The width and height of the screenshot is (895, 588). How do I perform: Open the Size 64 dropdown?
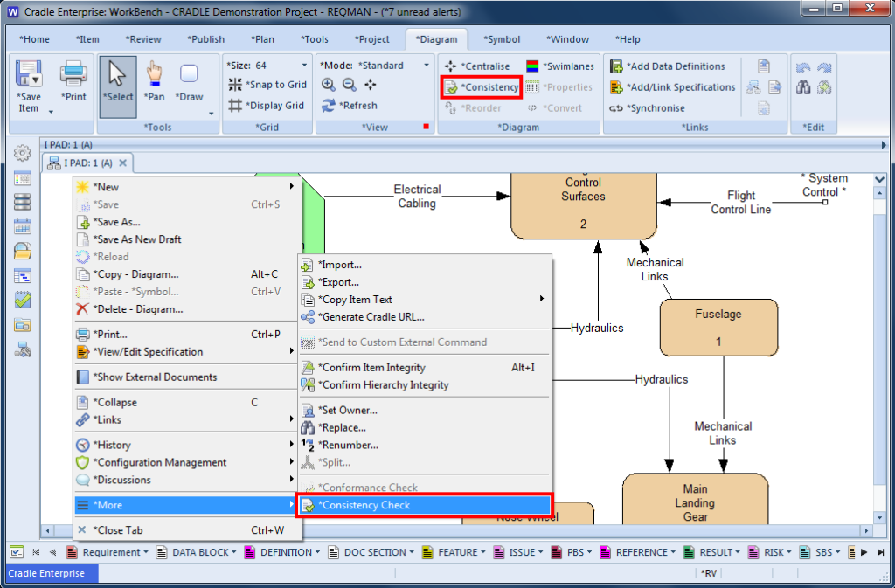[x=304, y=66]
